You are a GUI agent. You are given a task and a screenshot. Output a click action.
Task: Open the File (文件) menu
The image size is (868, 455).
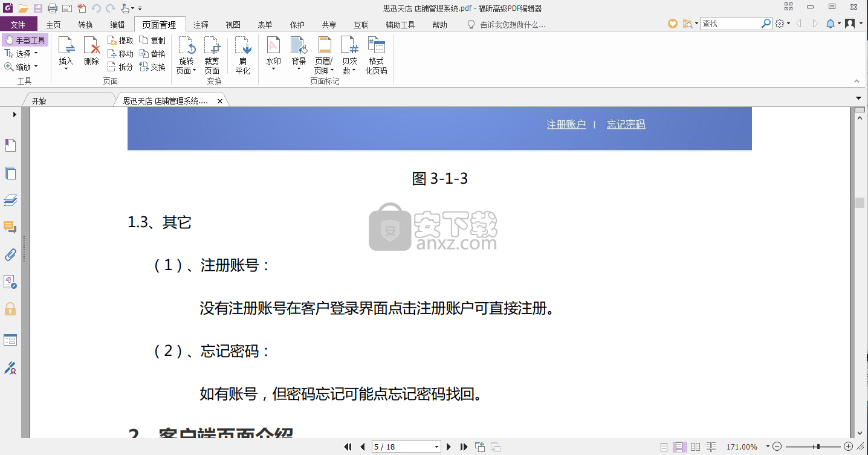[18, 25]
